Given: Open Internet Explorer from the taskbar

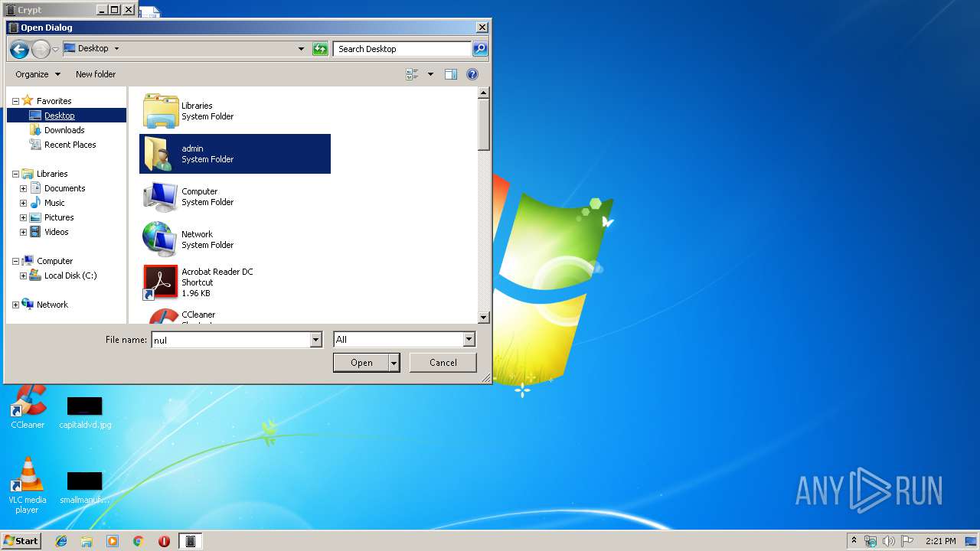Looking at the screenshot, I should [x=61, y=541].
